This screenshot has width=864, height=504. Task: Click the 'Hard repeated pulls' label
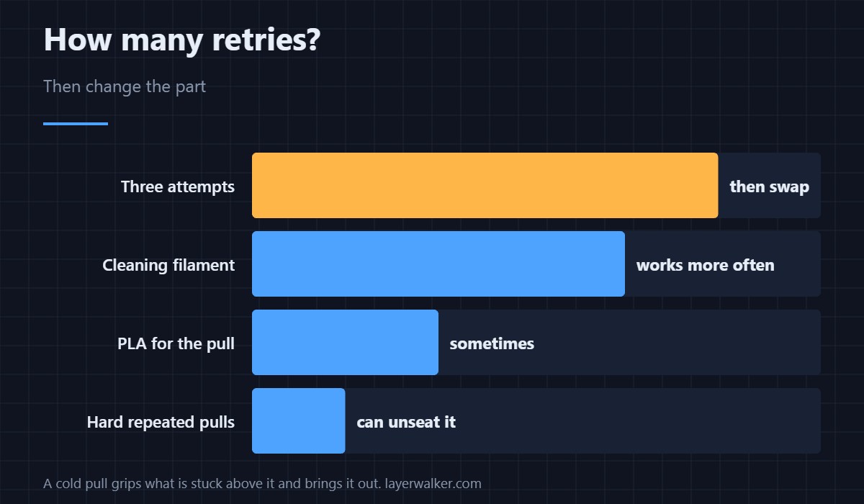click(161, 422)
